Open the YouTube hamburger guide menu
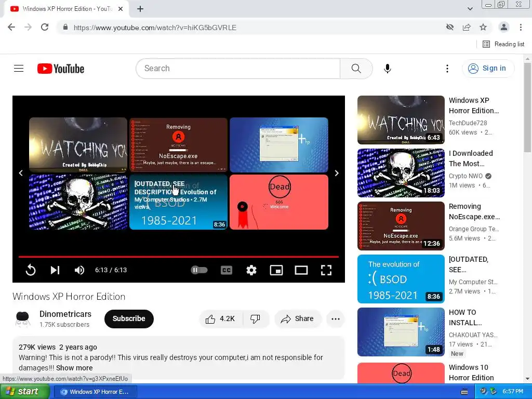The height and width of the screenshot is (399, 532). coord(19,68)
